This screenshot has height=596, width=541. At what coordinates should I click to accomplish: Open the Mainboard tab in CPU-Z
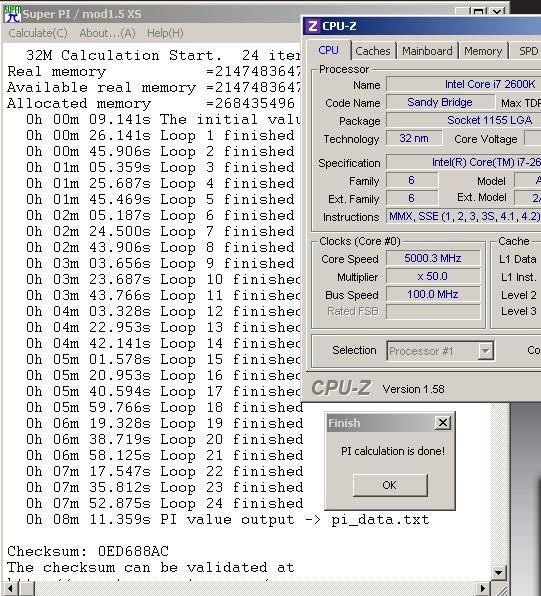tap(427, 51)
